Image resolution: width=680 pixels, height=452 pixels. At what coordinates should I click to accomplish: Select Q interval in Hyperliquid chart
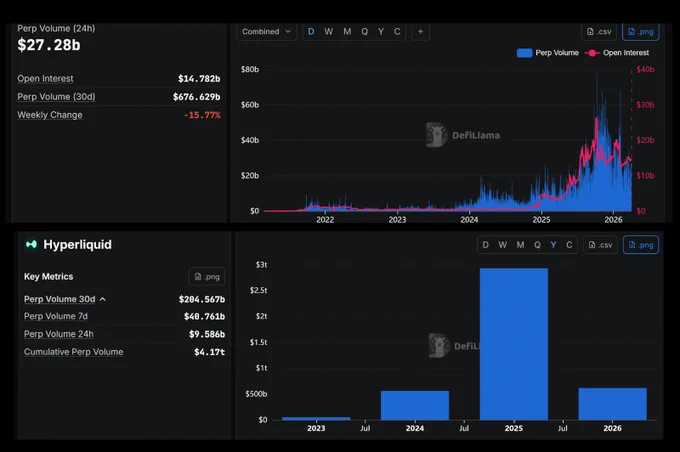(x=537, y=245)
